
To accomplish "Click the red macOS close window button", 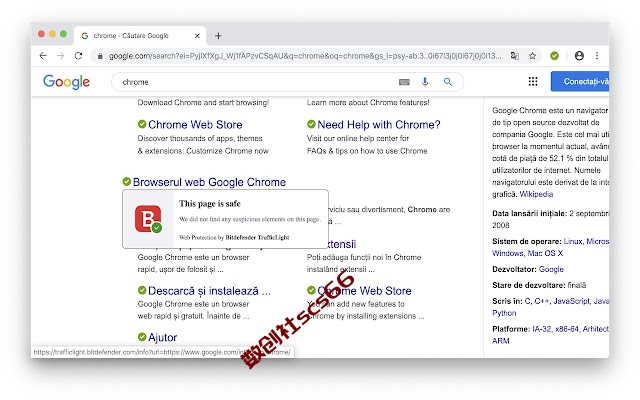I will 41,34.
